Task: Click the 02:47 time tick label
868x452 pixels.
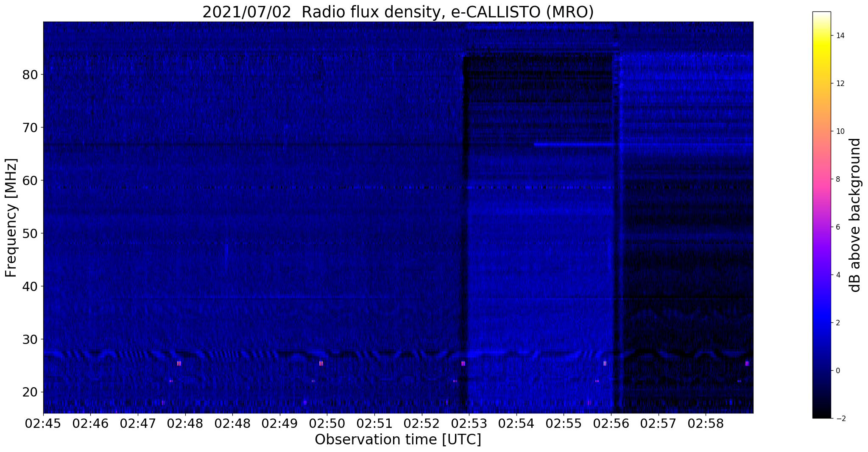Action: tap(138, 424)
